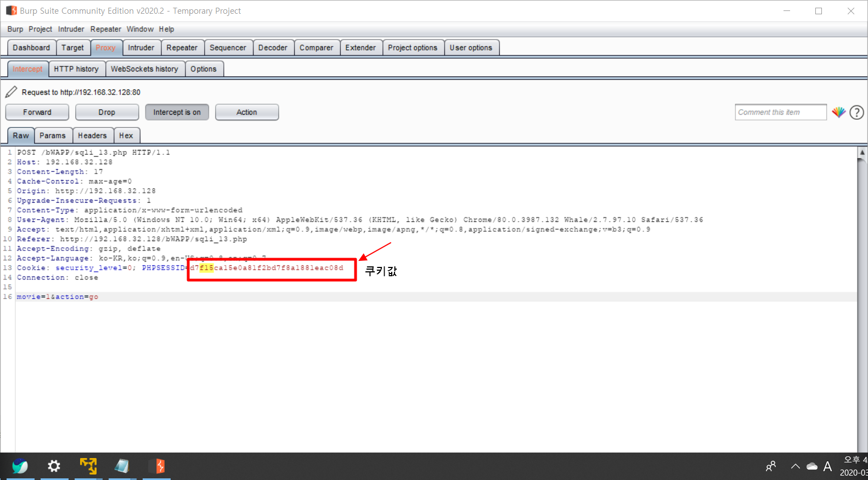
Task: Click the POST /bWAPP/sqli_13.php request line
Action: click(x=93, y=153)
